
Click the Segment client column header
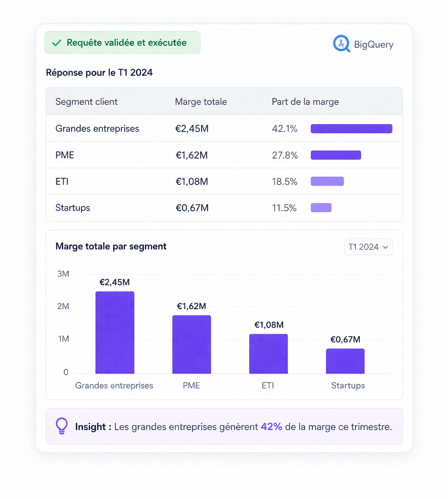(86, 102)
